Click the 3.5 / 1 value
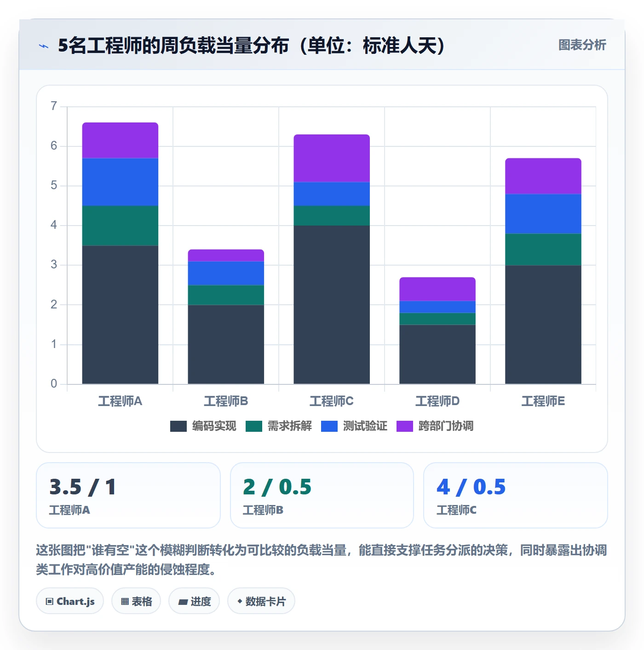Image resolution: width=644 pixels, height=650 pixels. 83,487
